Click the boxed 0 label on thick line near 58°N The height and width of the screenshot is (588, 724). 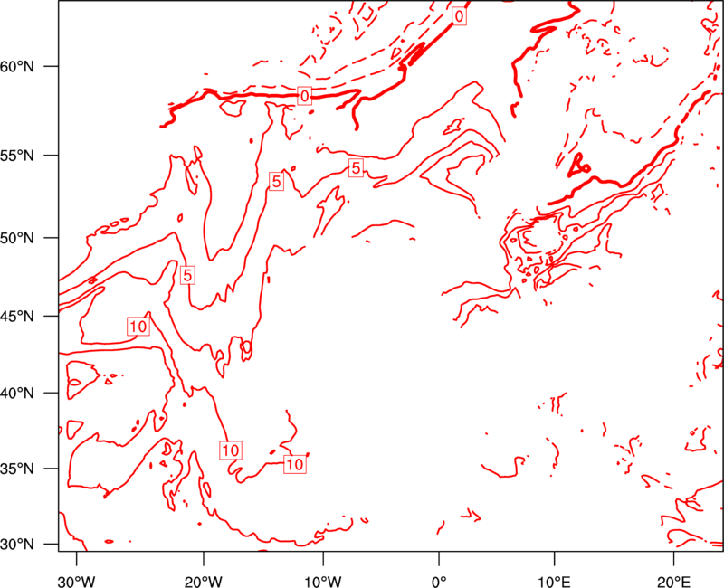[304, 96]
